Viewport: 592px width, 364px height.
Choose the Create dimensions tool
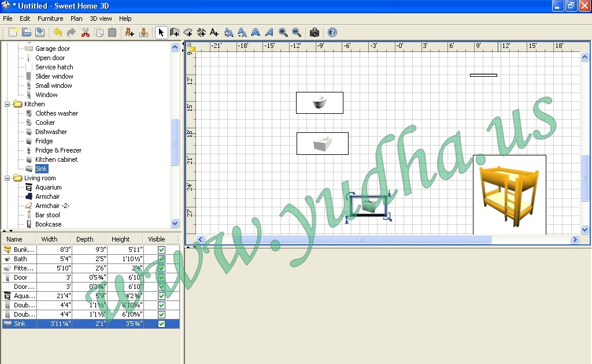pyautogui.click(x=201, y=32)
